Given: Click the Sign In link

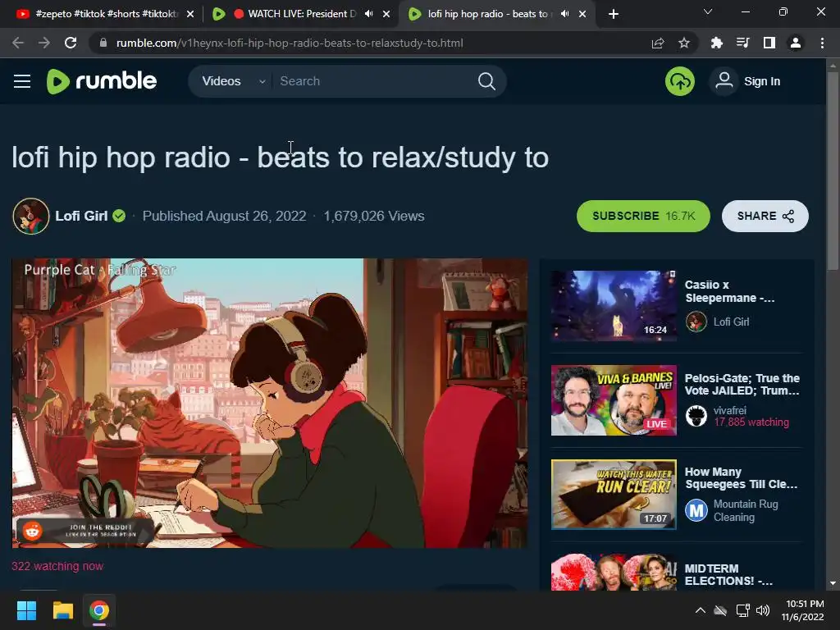Looking at the screenshot, I should tap(762, 81).
